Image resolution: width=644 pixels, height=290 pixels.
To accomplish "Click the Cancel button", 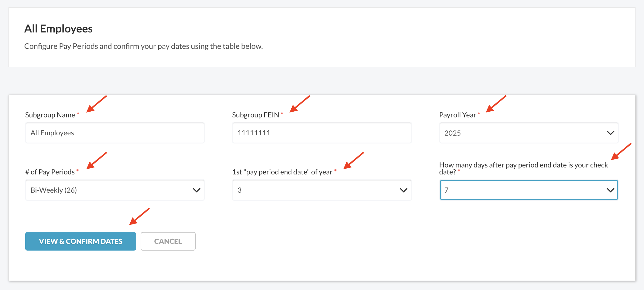I will pos(168,241).
